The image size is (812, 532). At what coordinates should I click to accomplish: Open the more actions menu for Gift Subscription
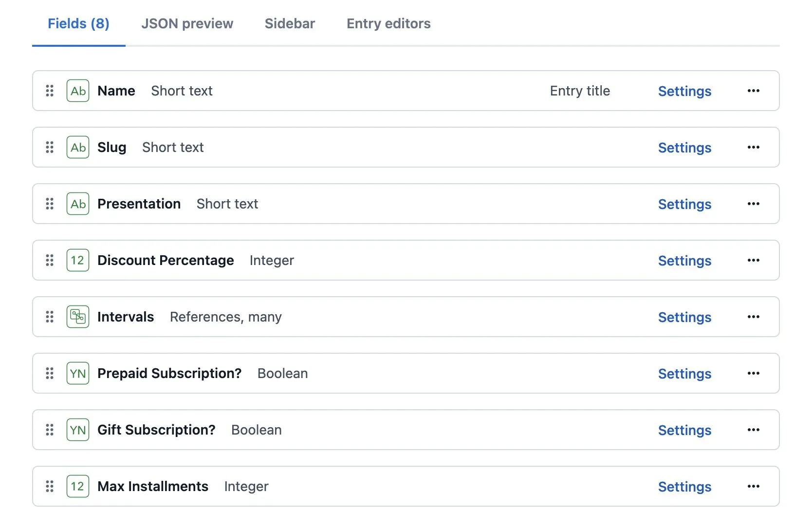coord(754,430)
